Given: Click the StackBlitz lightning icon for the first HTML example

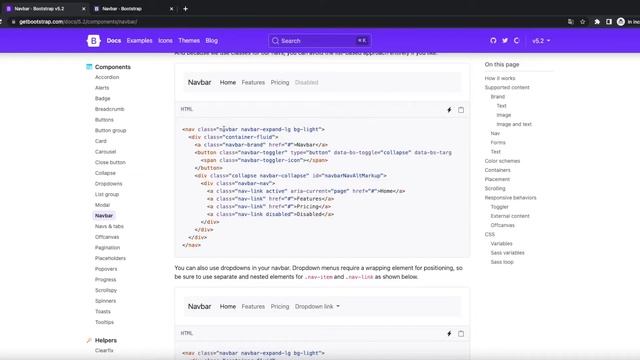Looking at the screenshot, I should tap(449, 110).
